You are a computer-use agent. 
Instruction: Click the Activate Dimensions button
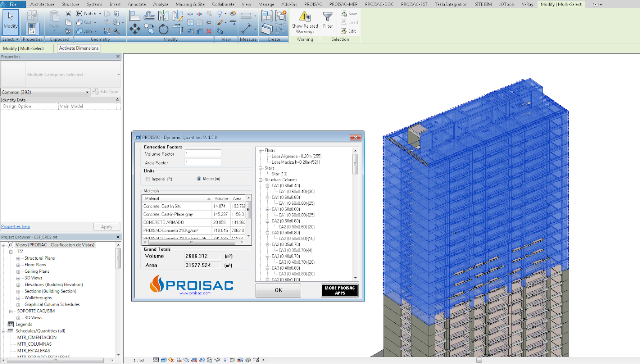(79, 48)
